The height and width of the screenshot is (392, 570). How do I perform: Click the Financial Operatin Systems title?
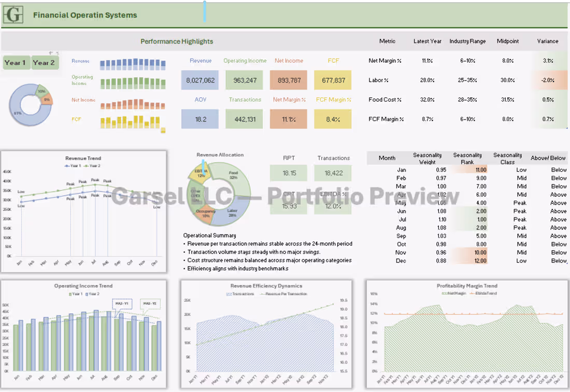point(85,15)
